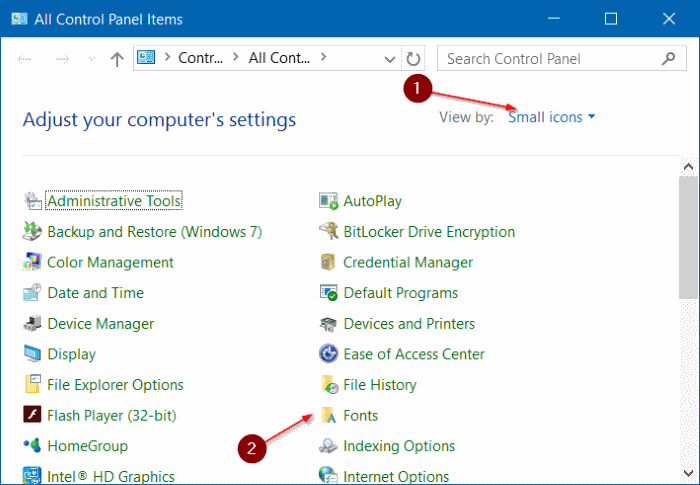
Task: Open Credential Manager link
Action: (408, 262)
